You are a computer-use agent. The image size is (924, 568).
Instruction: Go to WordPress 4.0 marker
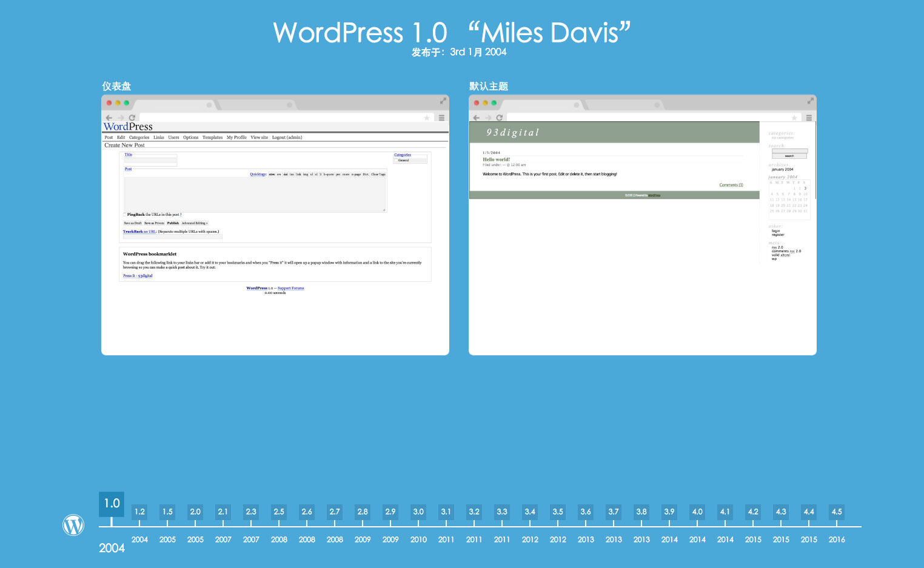(697, 512)
